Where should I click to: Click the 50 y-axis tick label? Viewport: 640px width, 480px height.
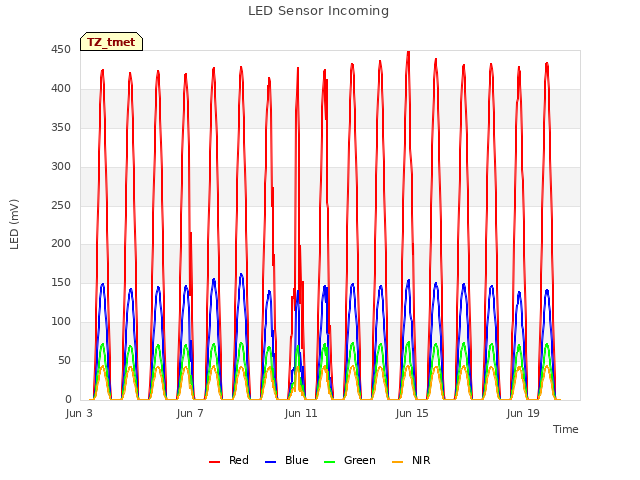[x=64, y=361]
